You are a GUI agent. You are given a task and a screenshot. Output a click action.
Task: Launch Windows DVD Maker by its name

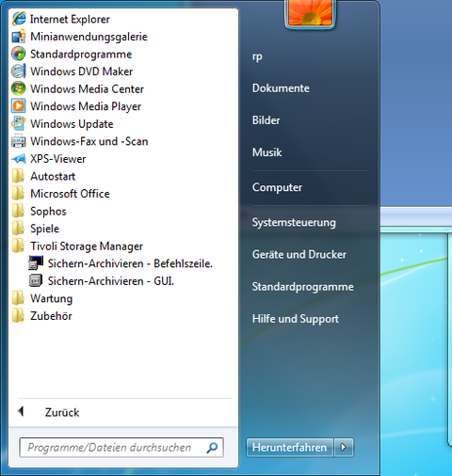[81, 71]
